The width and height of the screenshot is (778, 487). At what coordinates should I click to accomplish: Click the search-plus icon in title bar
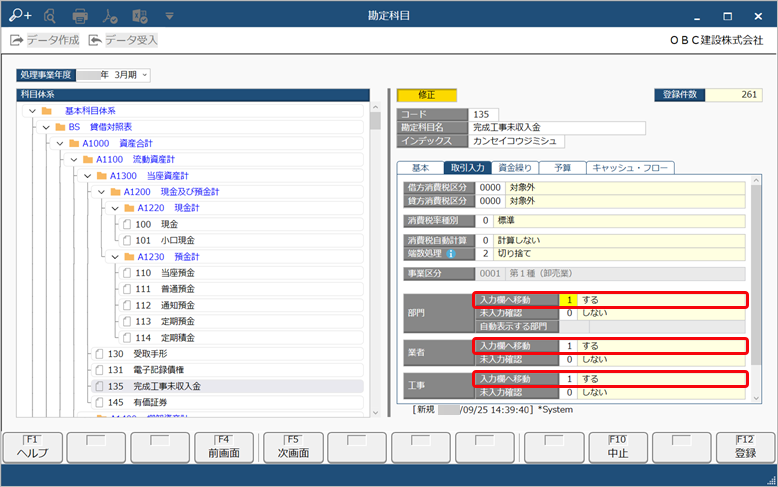click(20, 16)
